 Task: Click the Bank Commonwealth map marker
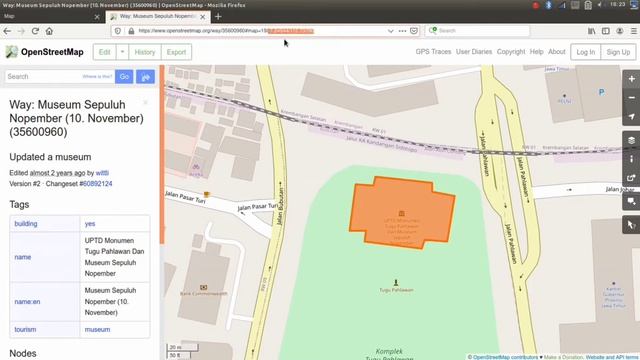coord(203,287)
